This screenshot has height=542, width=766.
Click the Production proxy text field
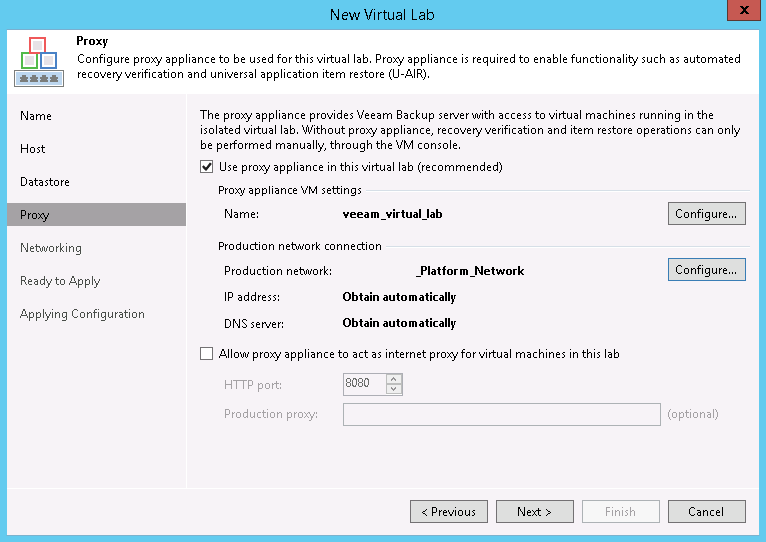pyautogui.click(x=501, y=414)
